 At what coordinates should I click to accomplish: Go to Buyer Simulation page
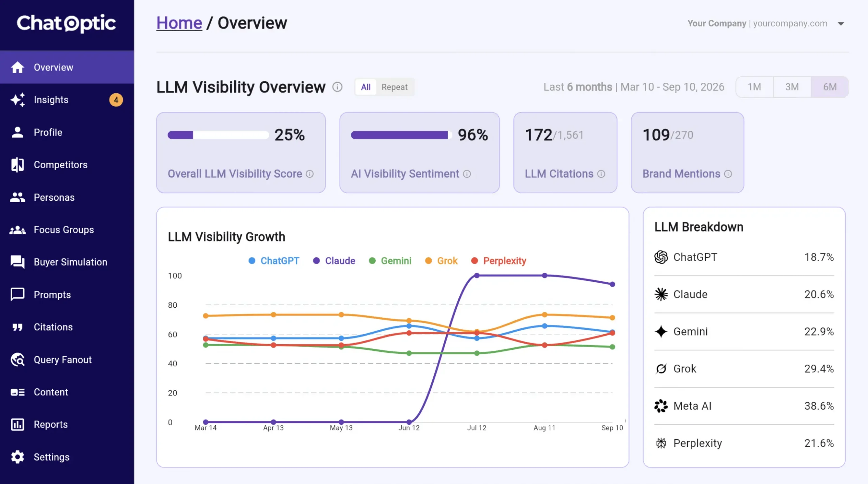click(67, 262)
